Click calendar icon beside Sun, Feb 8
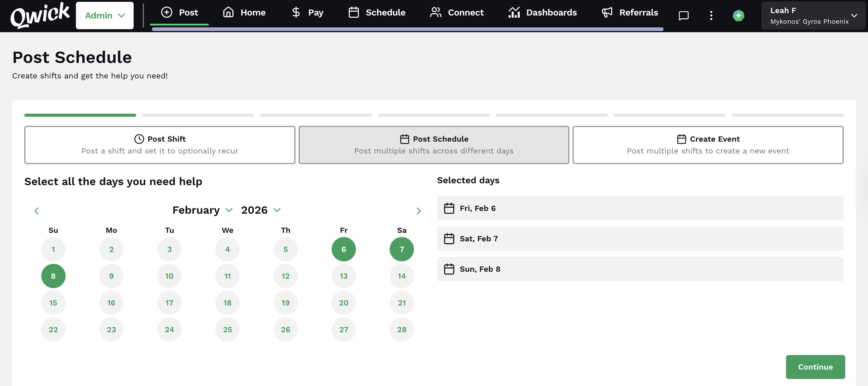This screenshot has width=868, height=386. click(x=449, y=269)
